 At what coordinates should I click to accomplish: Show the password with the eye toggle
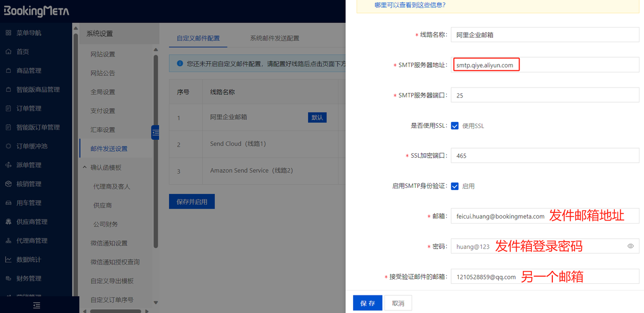tap(630, 246)
